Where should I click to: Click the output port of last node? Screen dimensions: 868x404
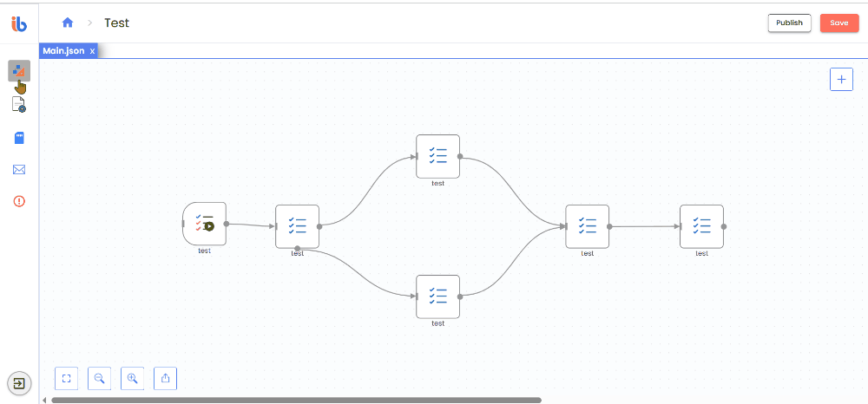[x=724, y=226]
